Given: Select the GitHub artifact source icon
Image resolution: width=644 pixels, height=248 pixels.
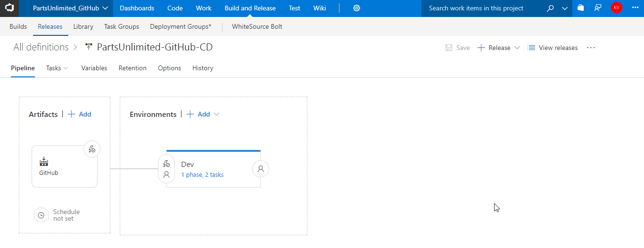Looking at the screenshot, I should coord(44,162).
